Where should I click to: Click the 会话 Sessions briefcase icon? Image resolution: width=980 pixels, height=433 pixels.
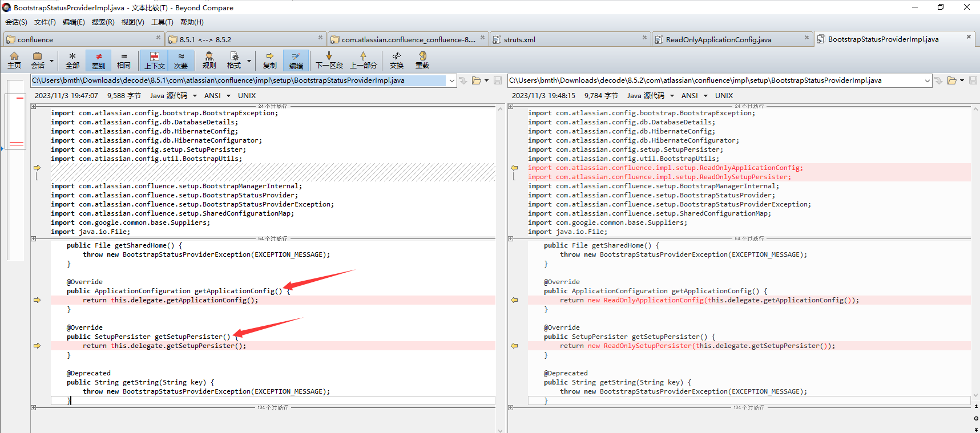(38, 60)
